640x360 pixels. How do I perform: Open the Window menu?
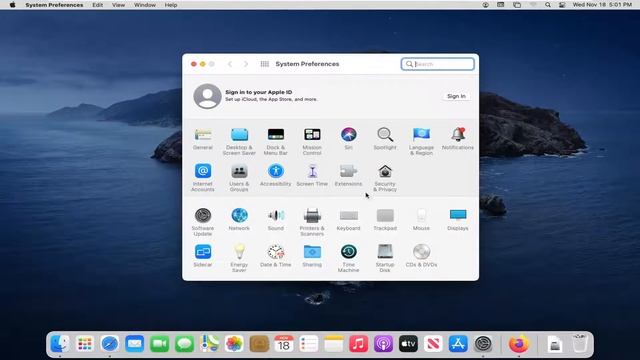[x=145, y=5]
